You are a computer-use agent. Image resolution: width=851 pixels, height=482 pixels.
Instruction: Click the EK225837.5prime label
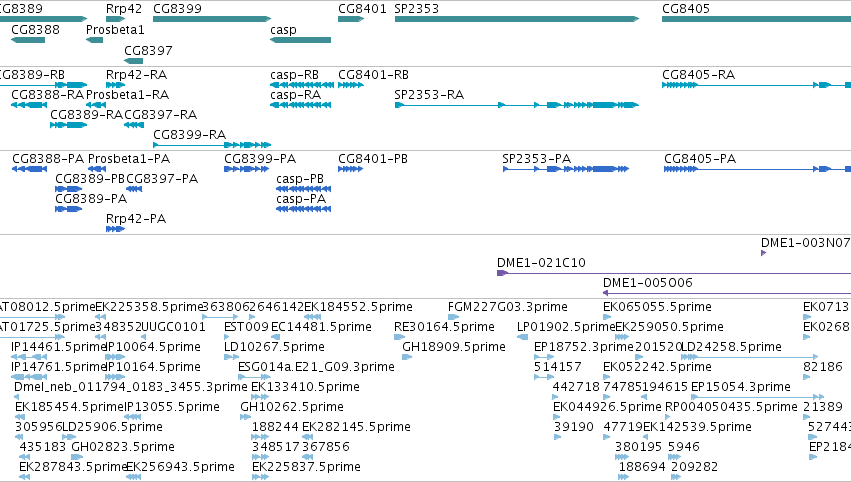tap(307, 467)
